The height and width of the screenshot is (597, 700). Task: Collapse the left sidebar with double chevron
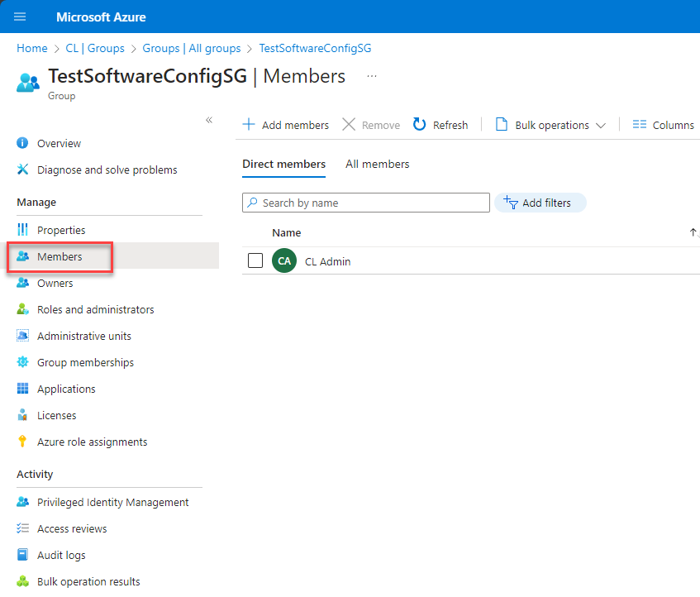(x=209, y=120)
